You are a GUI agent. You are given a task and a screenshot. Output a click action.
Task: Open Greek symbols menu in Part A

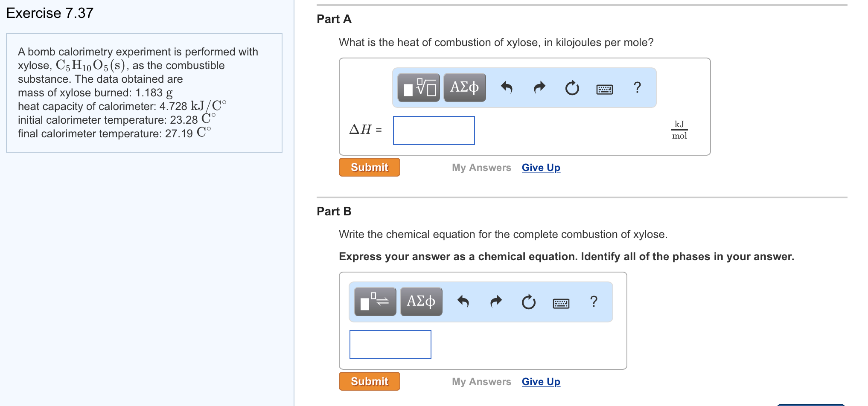464,87
